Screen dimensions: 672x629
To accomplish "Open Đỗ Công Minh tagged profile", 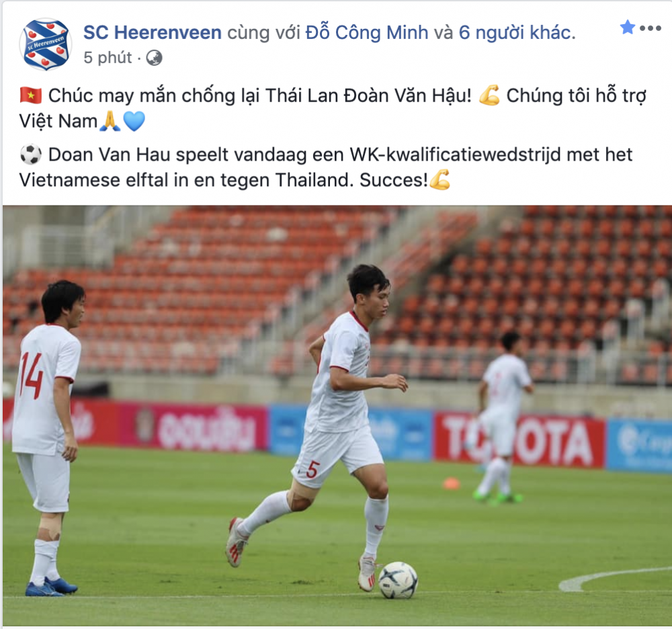I will tap(367, 32).
